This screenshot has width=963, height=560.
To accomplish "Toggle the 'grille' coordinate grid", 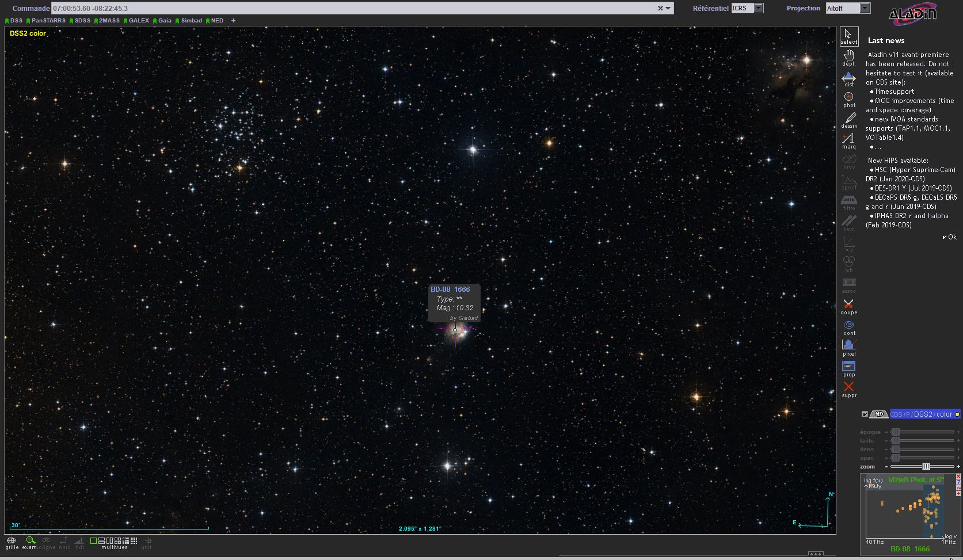I will tap(11, 541).
